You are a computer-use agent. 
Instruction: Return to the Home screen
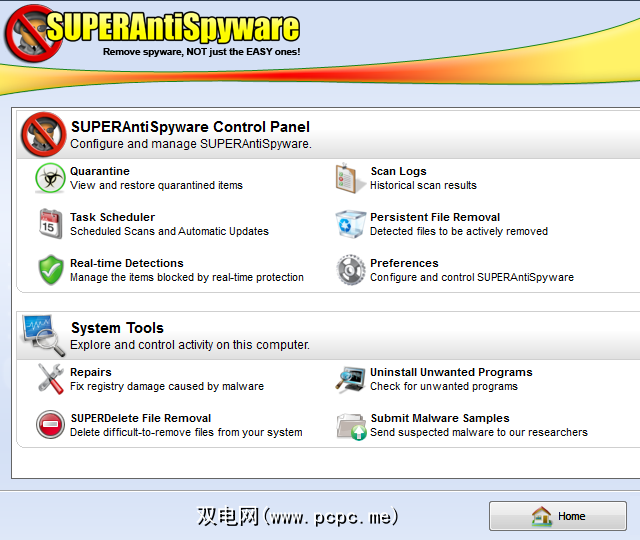pos(558,516)
